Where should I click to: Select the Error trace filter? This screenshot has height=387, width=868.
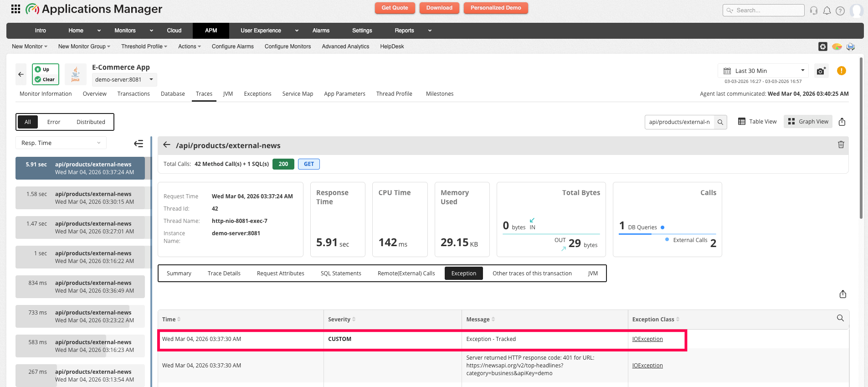tap(54, 122)
